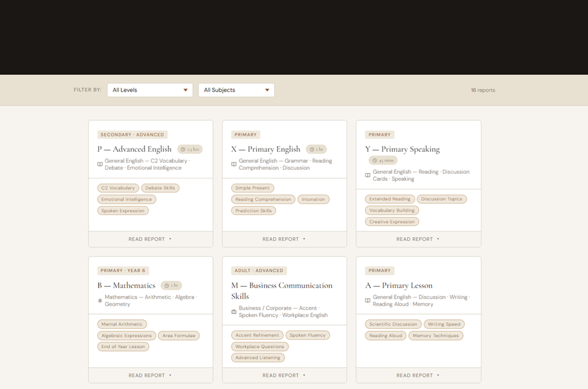Select the Reading Comprehension tag
Viewport: 588px width, 389px height.
[x=263, y=200]
